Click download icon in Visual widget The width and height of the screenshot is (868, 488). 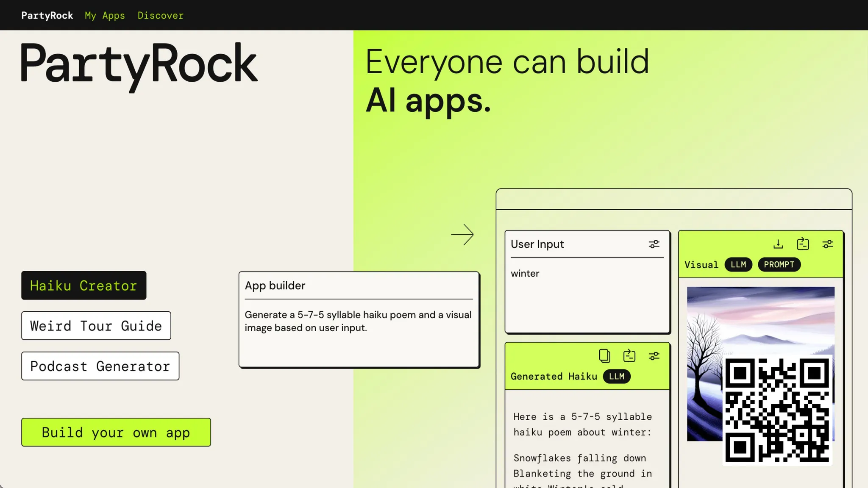(x=778, y=244)
